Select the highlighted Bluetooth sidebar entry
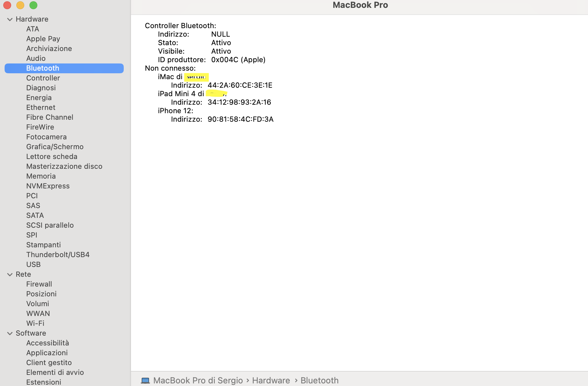Screen dimensions: 588x386 click(64, 68)
